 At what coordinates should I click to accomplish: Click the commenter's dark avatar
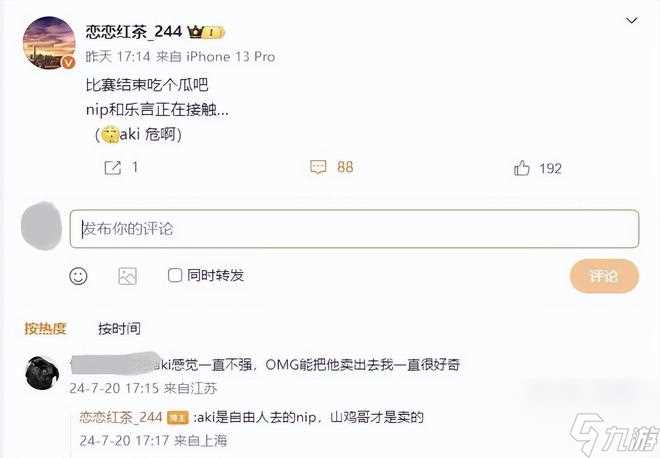coord(42,373)
